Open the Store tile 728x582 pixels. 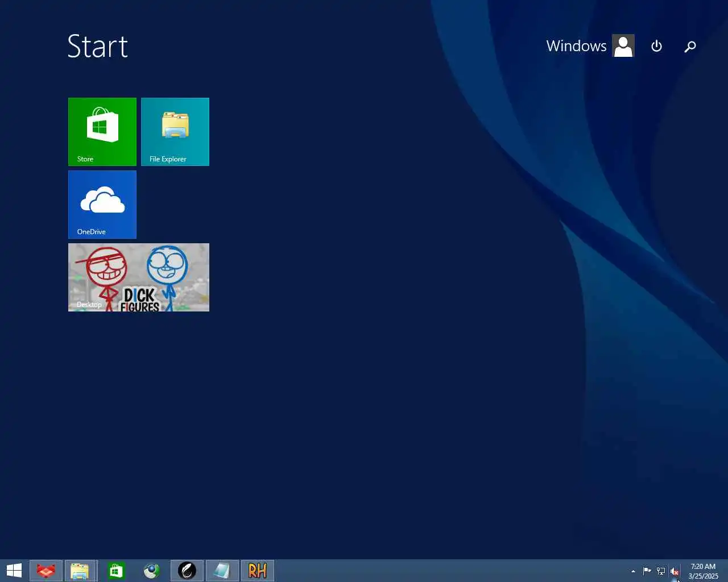[x=102, y=132]
